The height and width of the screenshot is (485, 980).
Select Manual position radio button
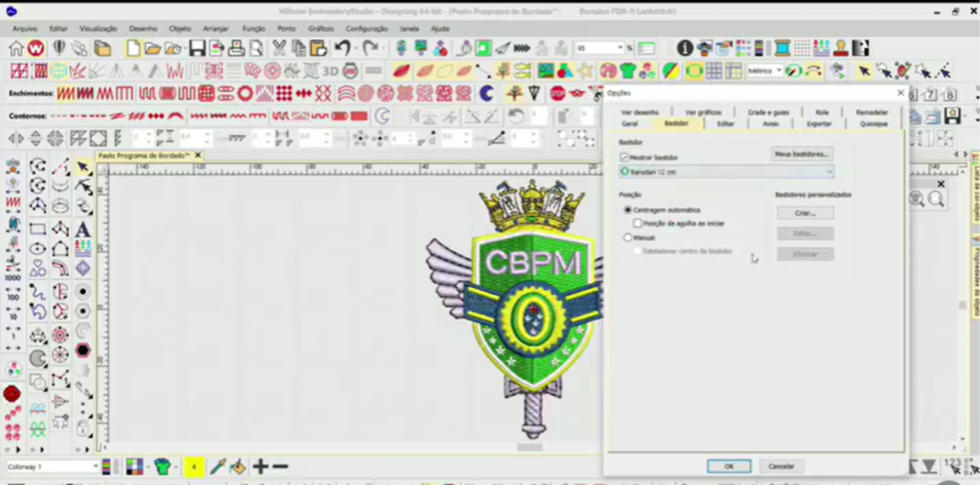point(628,238)
